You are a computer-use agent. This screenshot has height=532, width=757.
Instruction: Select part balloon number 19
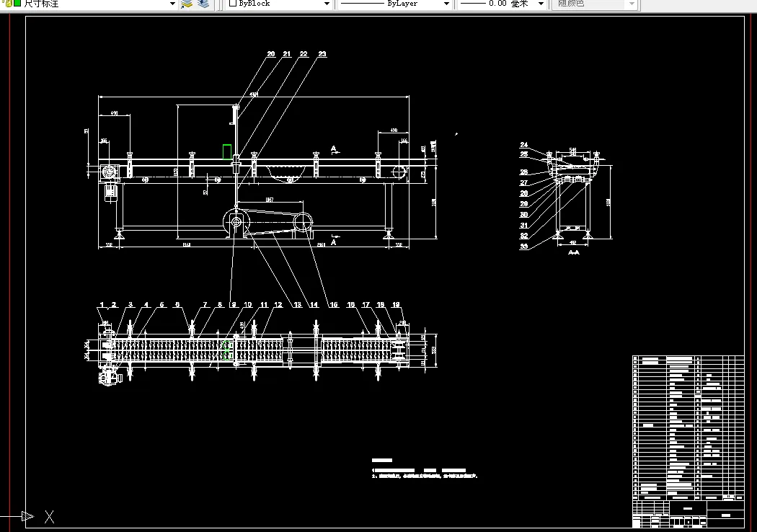pyautogui.click(x=396, y=305)
